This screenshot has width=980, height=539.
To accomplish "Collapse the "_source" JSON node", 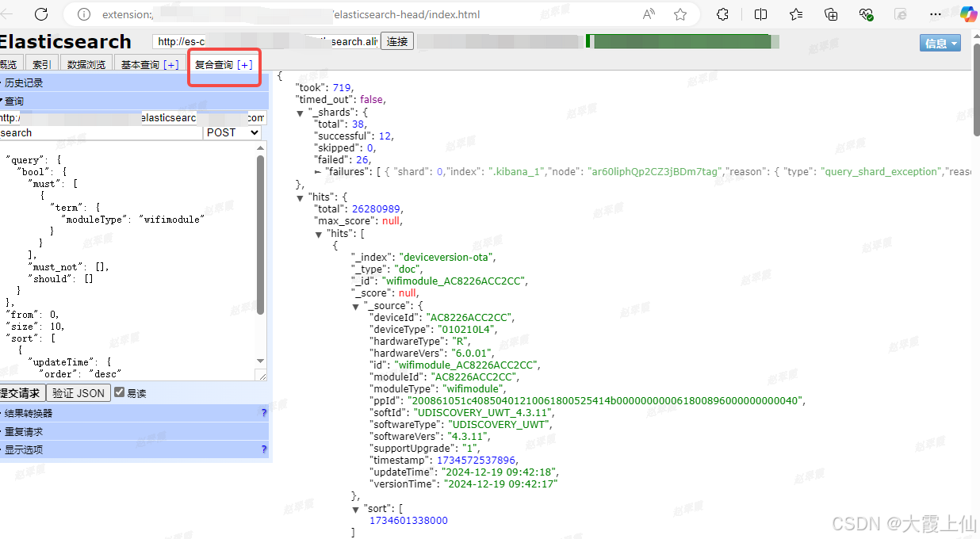I will (356, 306).
